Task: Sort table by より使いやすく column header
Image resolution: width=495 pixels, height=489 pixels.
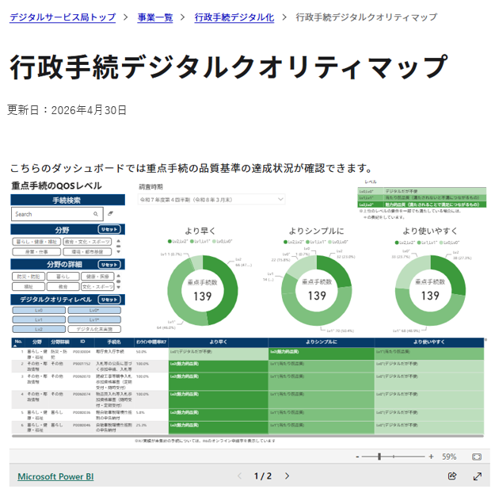Action: pos(429,342)
